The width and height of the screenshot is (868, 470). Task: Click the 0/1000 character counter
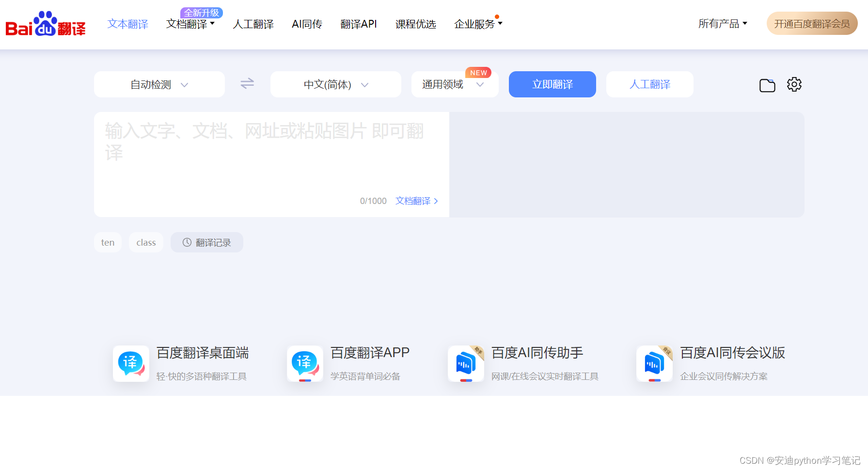373,201
